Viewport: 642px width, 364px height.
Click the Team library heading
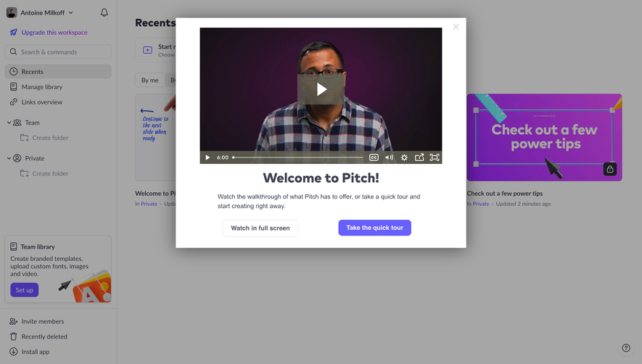[38, 247]
